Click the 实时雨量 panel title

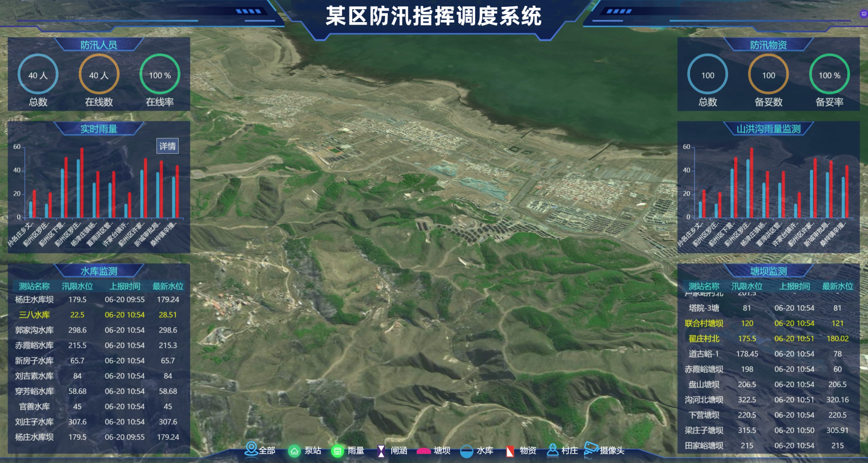tap(99, 129)
